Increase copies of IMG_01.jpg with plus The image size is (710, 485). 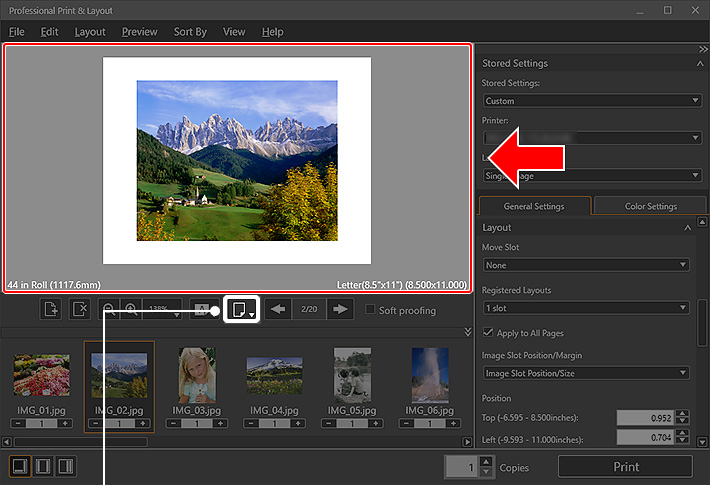(64, 424)
